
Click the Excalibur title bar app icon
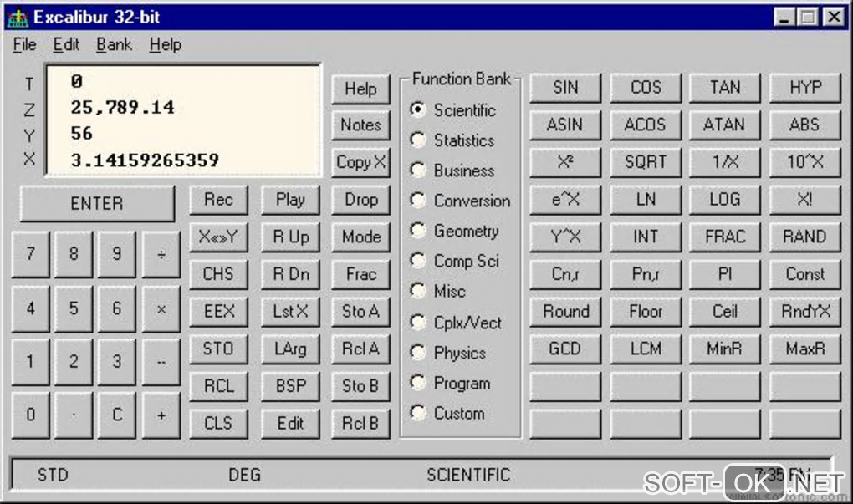pos(18,18)
